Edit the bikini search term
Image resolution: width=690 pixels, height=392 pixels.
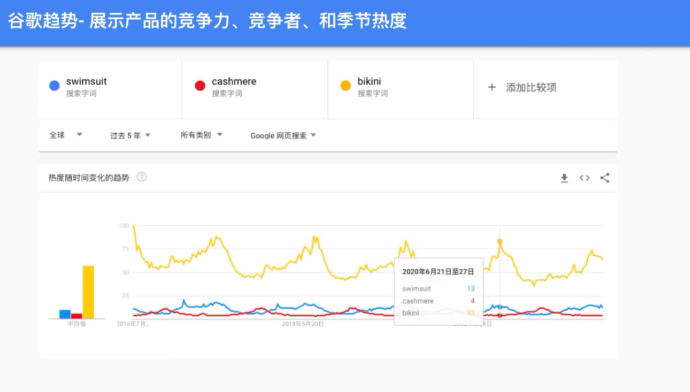point(369,81)
